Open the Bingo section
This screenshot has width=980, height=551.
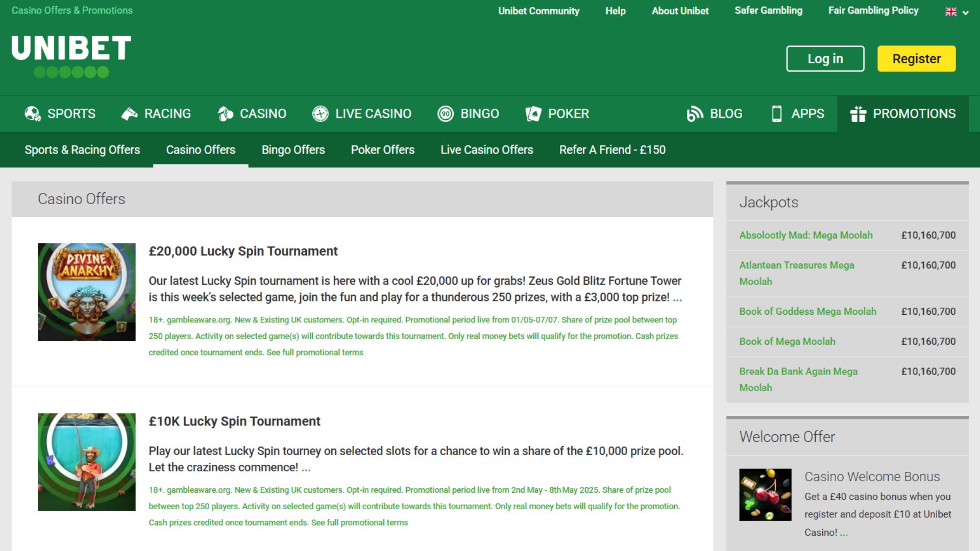pyautogui.click(x=468, y=113)
